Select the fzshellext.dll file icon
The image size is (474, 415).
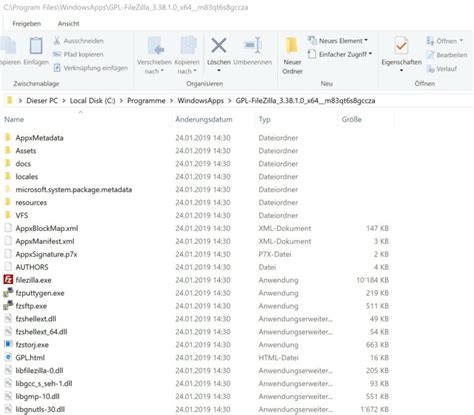8,319
